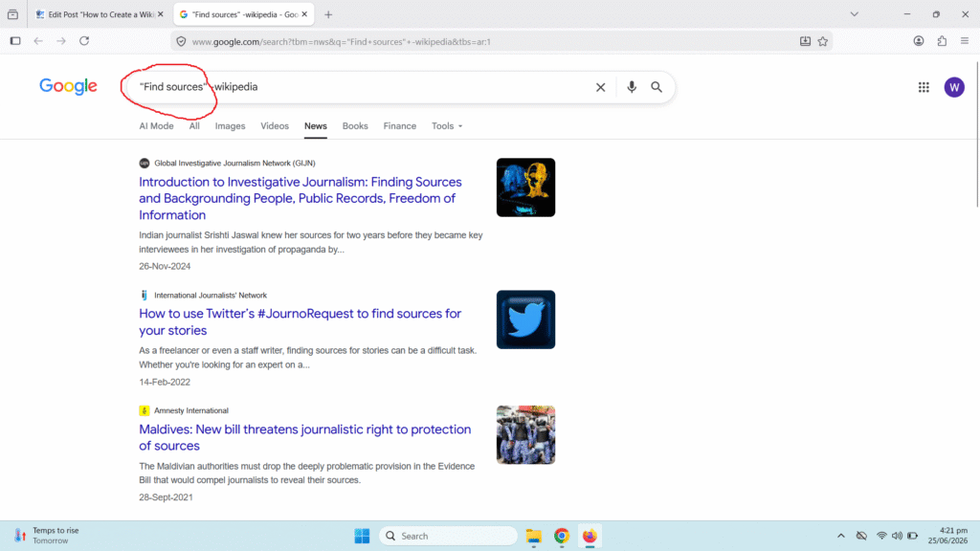Reload the current page
The image size is (980, 551).
pyautogui.click(x=84, y=41)
